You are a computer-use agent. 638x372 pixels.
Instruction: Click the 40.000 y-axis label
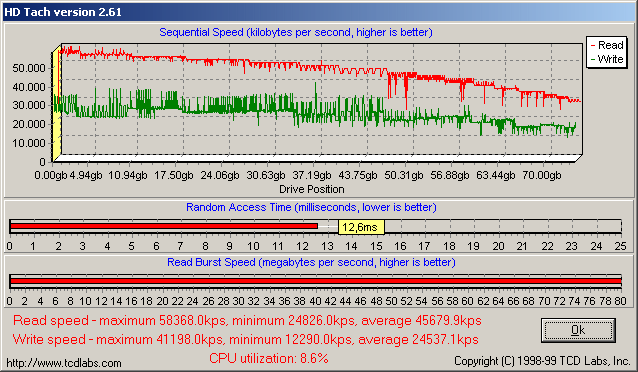[28, 87]
